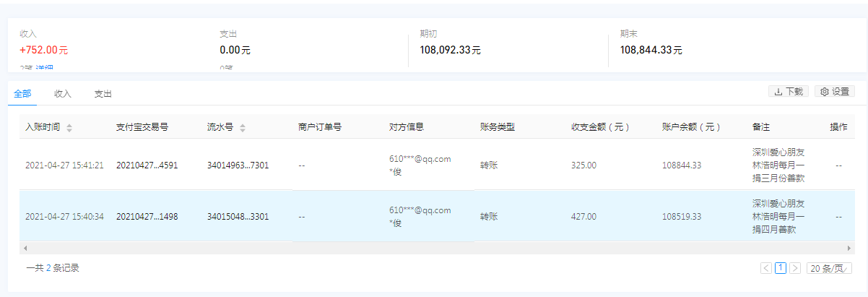Select page 1 in pagination
Screen dimensions: 868x297
click(x=781, y=268)
